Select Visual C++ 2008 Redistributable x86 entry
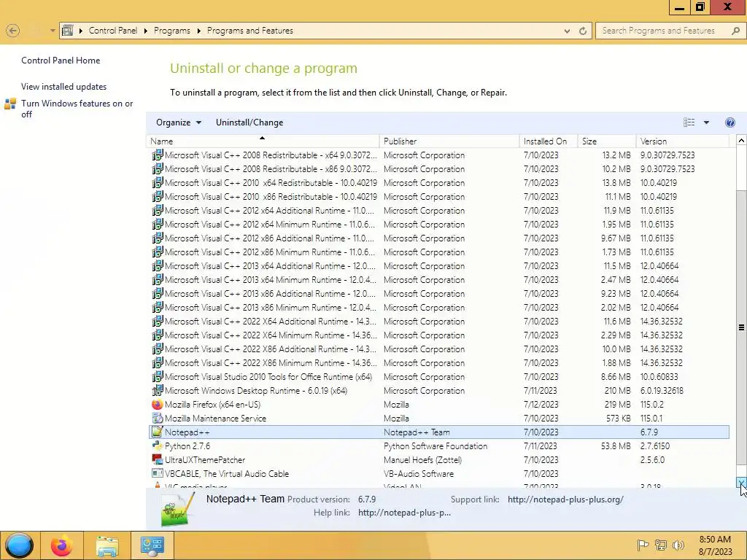Image resolution: width=747 pixels, height=560 pixels. pos(271,169)
